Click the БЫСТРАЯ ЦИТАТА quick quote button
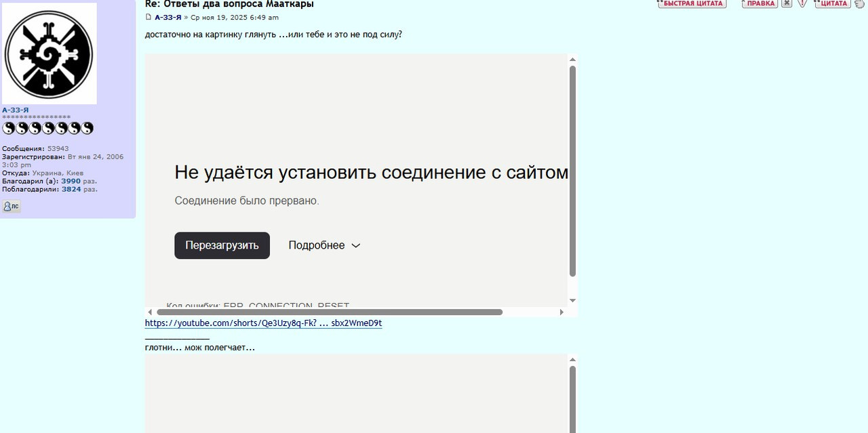This screenshot has width=868, height=433. point(692,3)
